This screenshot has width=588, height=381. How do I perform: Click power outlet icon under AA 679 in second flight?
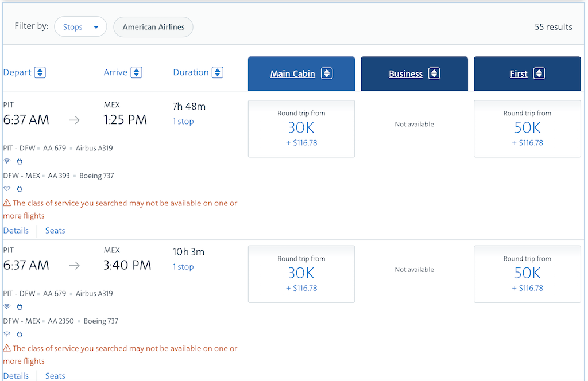pos(20,307)
